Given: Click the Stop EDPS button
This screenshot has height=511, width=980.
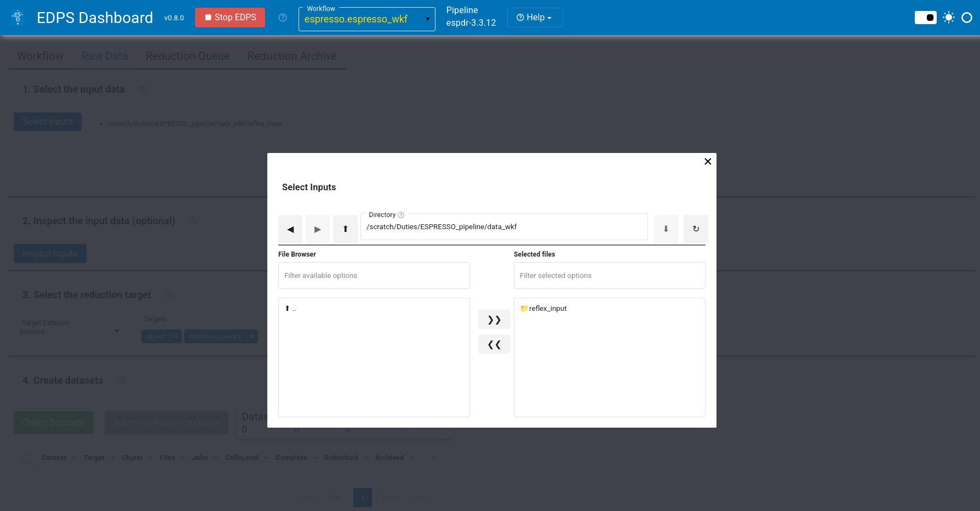Looking at the screenshot, I should pos(230,18).
